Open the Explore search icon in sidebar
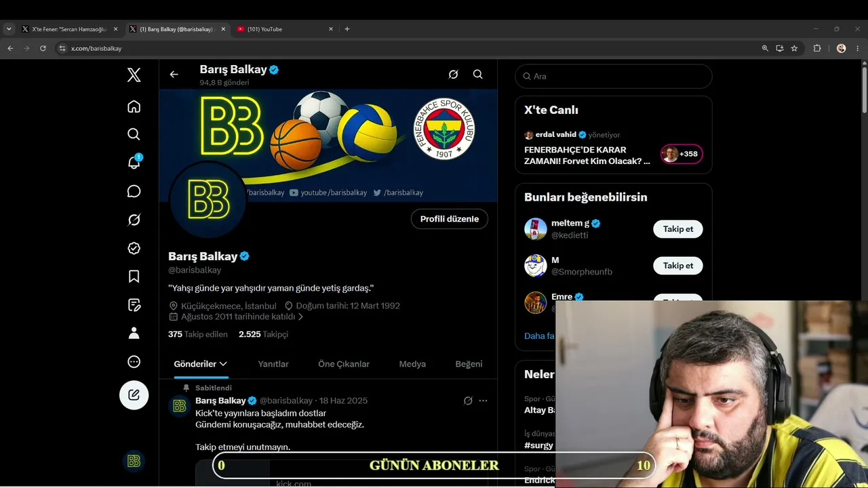 pos(134,134)
